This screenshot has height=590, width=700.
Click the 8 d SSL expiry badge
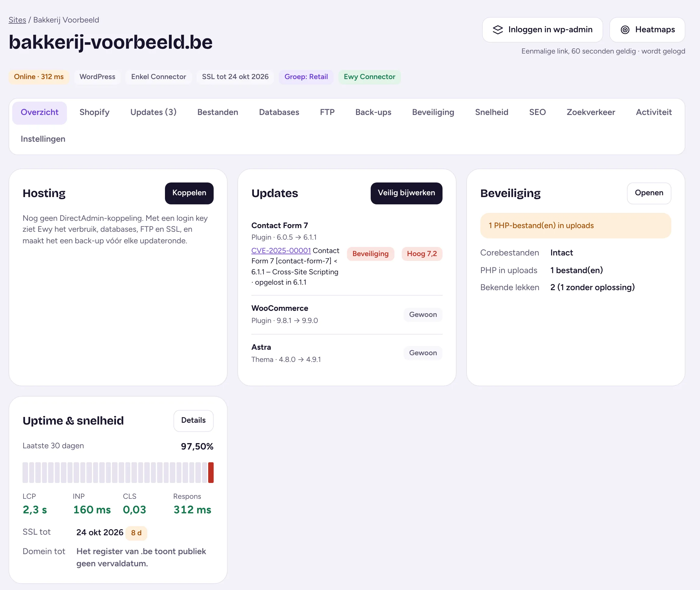(136, 533)
